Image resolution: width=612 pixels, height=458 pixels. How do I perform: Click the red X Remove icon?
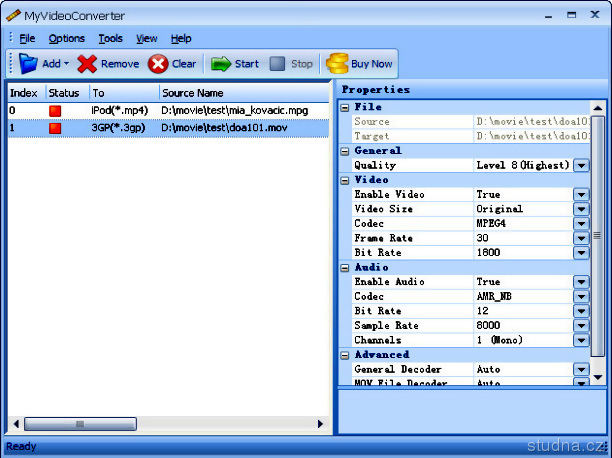(x=88, y=64)
